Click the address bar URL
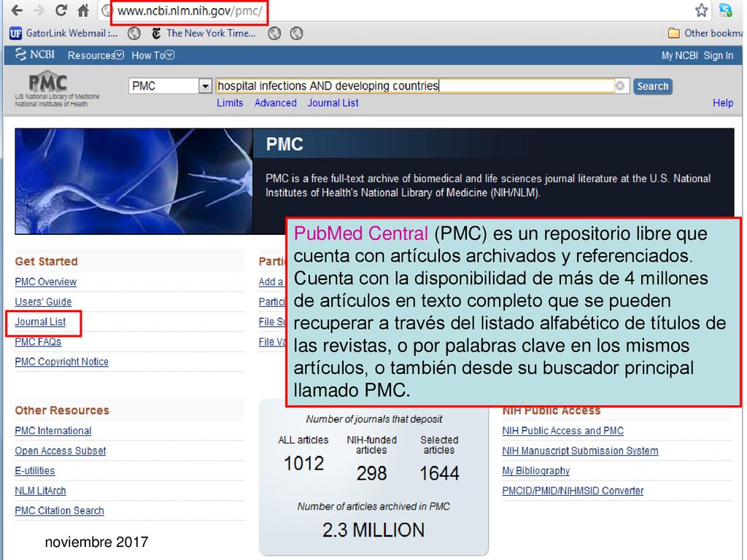747x560 pixels. click(190, 11)
